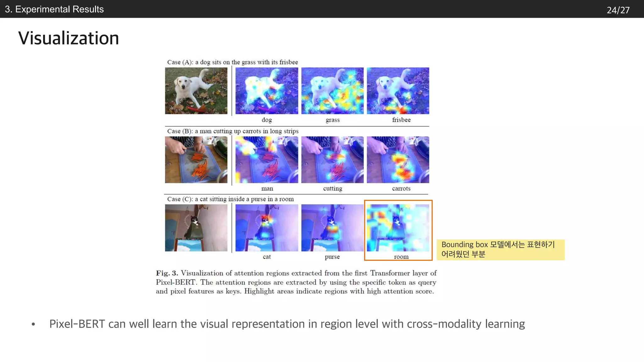Open the 'cutting' attention heatmap image

(x=332, y=160)
